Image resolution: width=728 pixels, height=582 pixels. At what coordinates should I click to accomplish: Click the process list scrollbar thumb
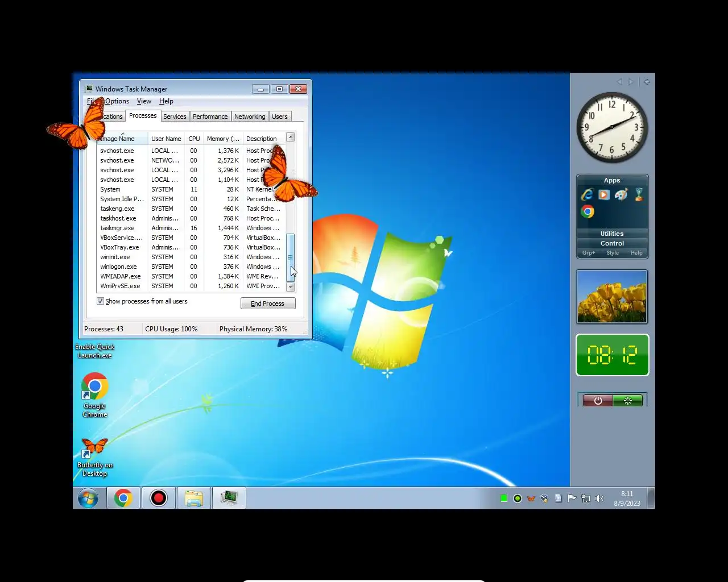tap(290, 257)
